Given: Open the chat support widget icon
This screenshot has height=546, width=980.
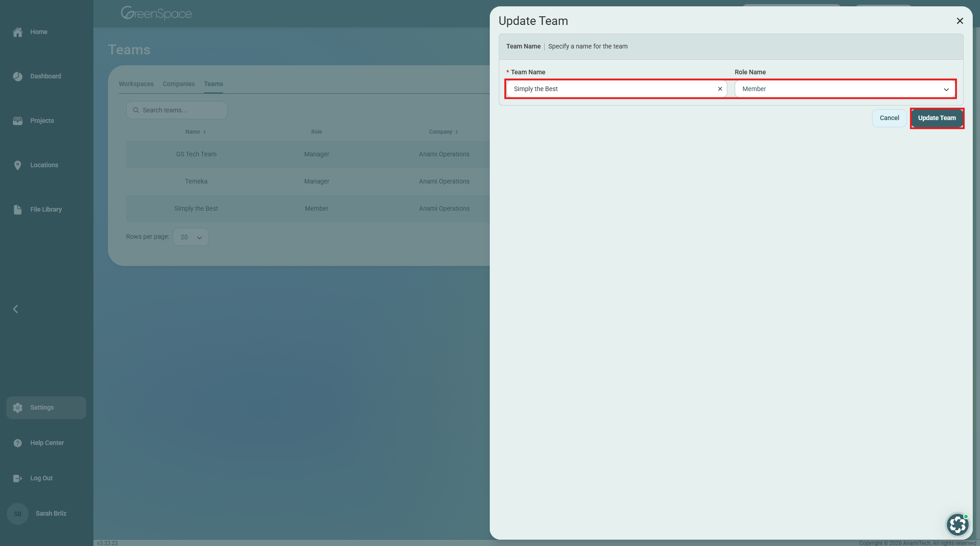Looking at the screenshot, I should coord(957,525).
